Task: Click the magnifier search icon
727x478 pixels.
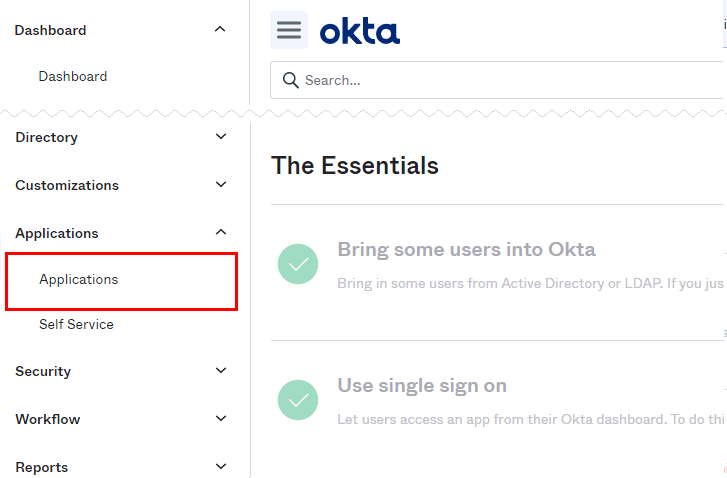Action: pyautogui.click(x=291, y=80)
